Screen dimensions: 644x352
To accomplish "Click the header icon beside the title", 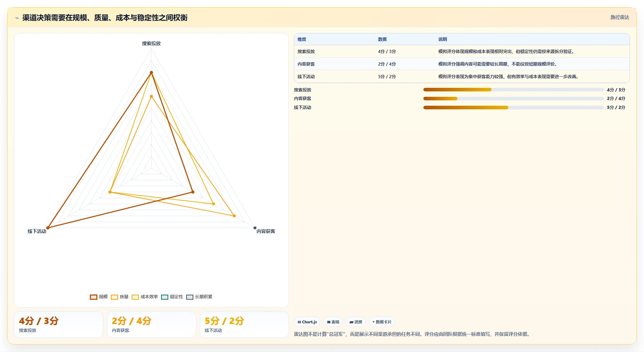I will [17, 18].
